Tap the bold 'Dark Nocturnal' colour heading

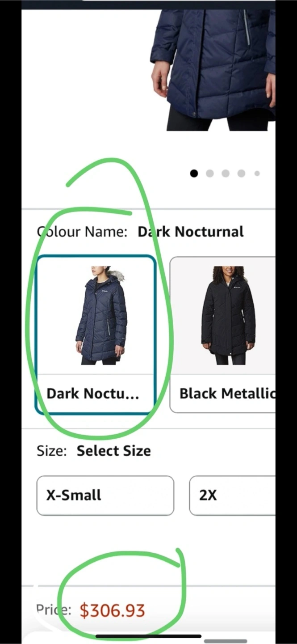pos(191,232)
